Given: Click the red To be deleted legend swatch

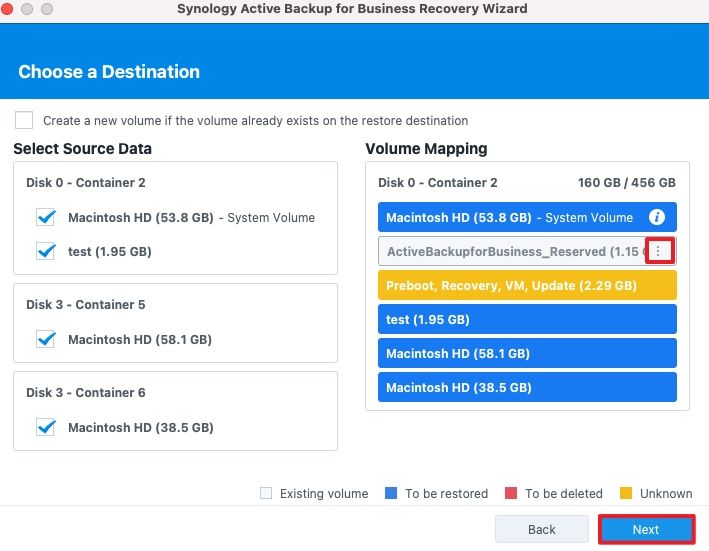Looking at the screenshot, I should (511, 493).
